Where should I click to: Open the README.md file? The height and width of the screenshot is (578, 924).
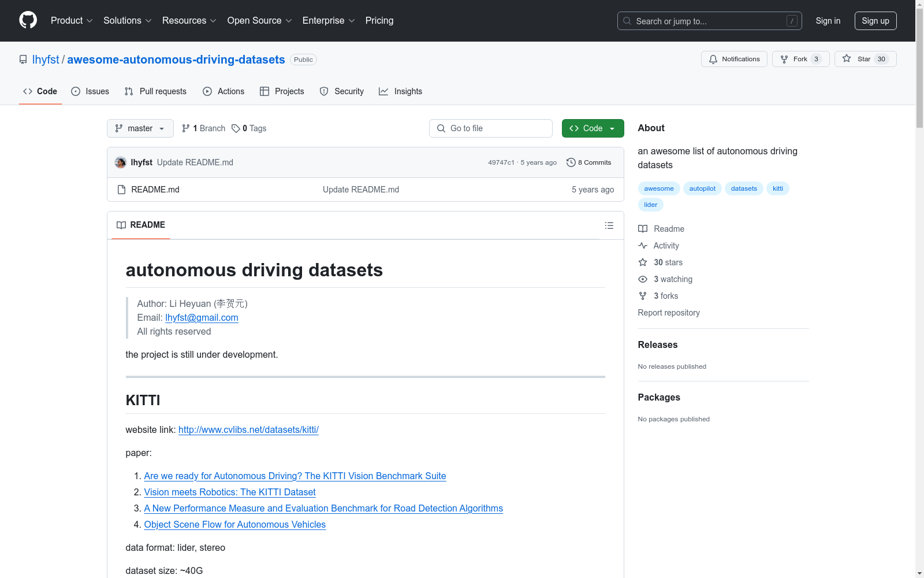[155, 190]
